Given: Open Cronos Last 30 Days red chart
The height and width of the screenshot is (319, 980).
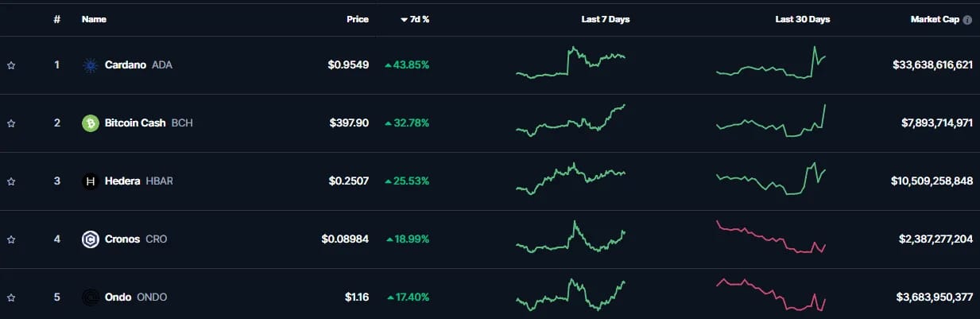Looking at the screenshot, I should tap(772, 237).
